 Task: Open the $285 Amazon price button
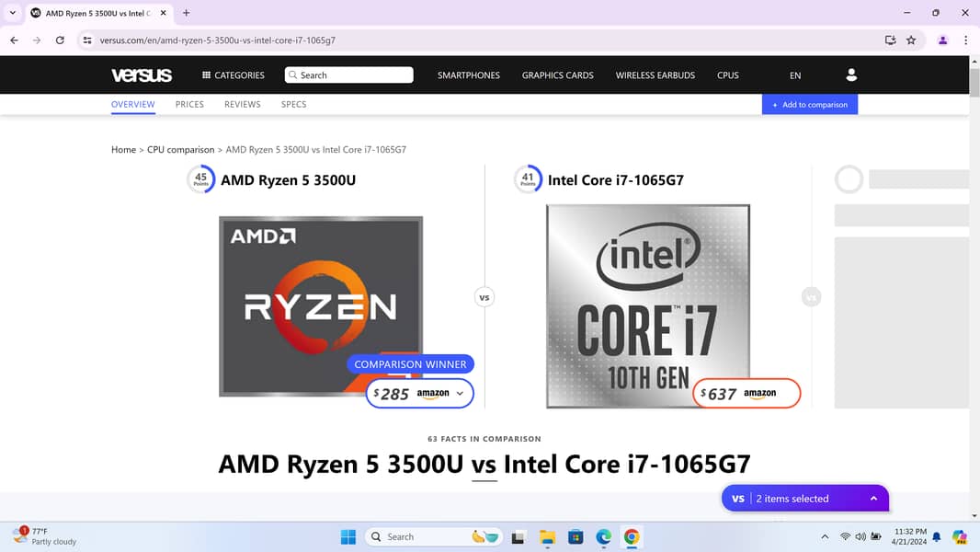tap(419, 393)
